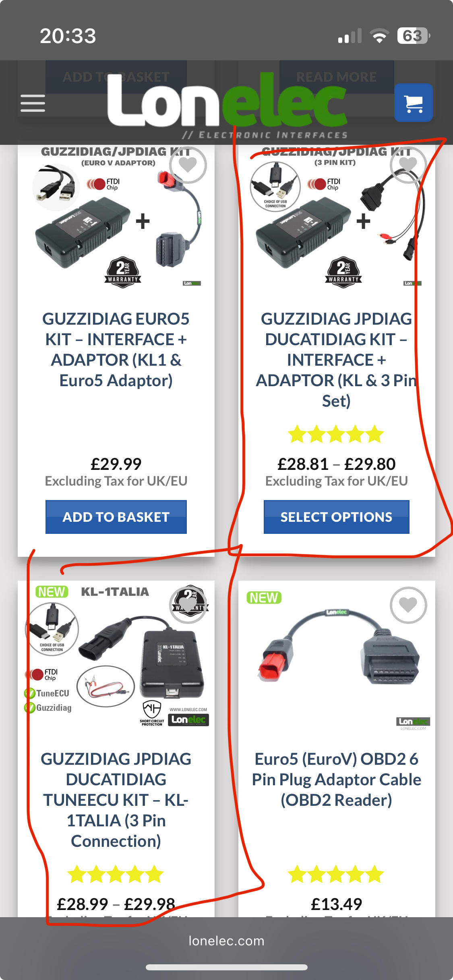This screenshot has width=453, height=980.
Task: View Euro V adaptor kit product image
Action: click(x=116, y=217)
